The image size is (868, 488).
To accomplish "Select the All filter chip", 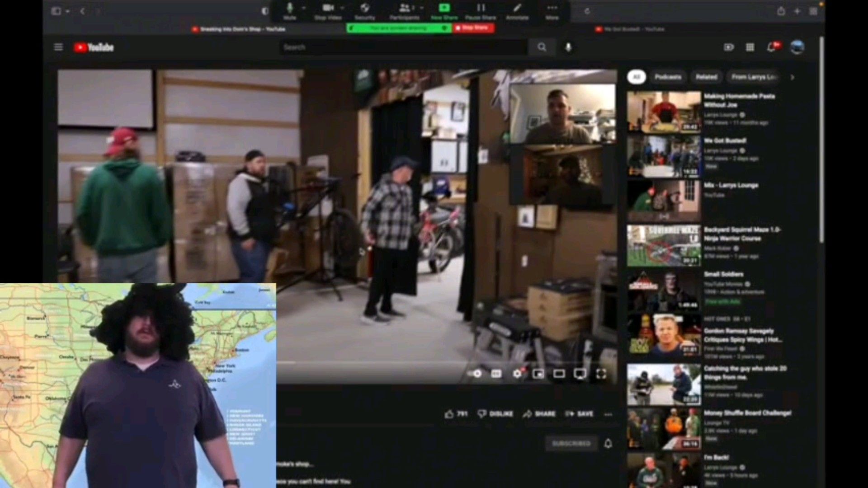I will click(x=637, y=77).
